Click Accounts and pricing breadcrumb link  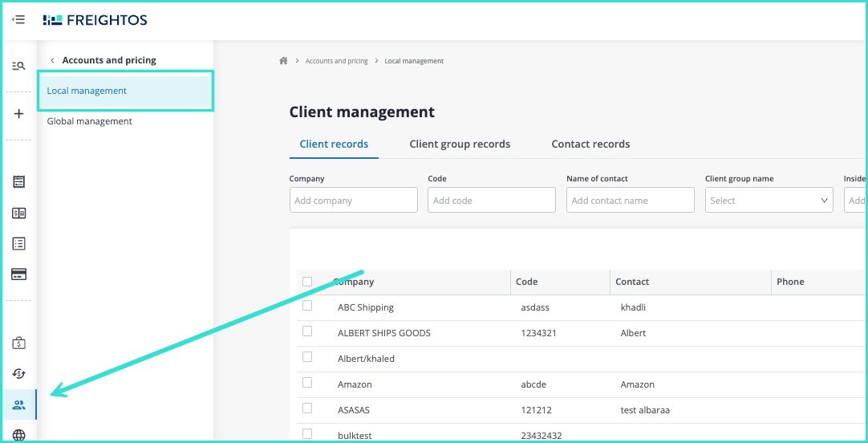point(336,61)
